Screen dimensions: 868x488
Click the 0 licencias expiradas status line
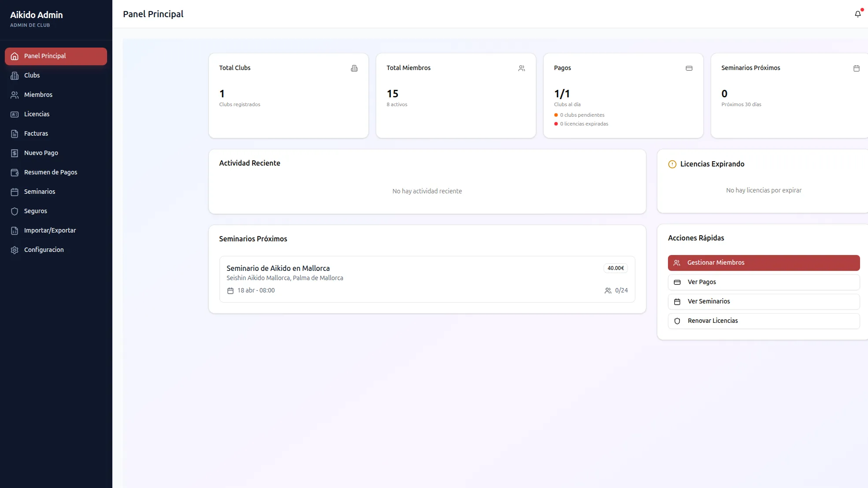pyautogui.click(x=581, y=124)
